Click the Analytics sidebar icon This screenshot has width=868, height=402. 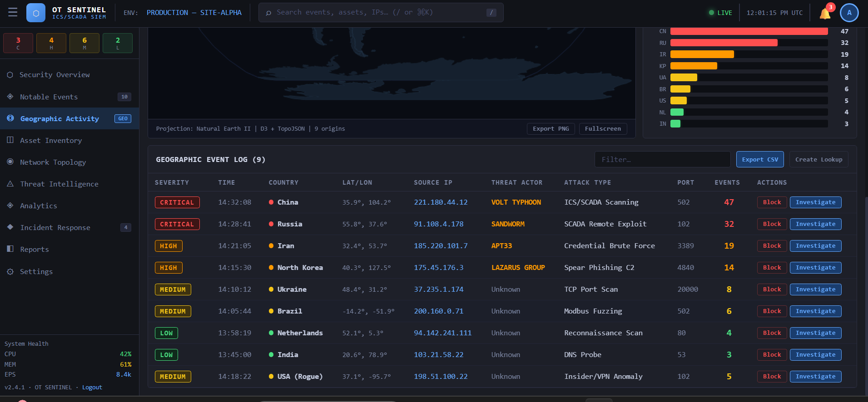click(x=10, y=206)
